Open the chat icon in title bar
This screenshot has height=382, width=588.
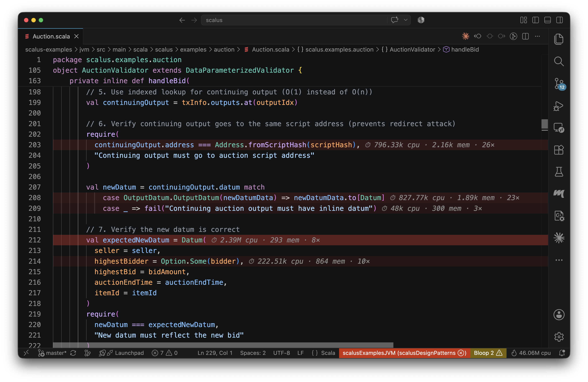click(395, 20)
